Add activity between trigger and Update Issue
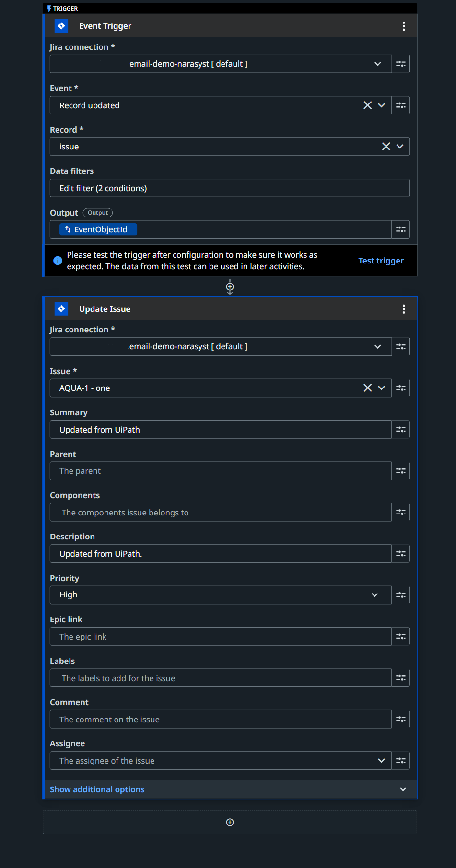This screenshot has width=456, height=868. [230, 286]
